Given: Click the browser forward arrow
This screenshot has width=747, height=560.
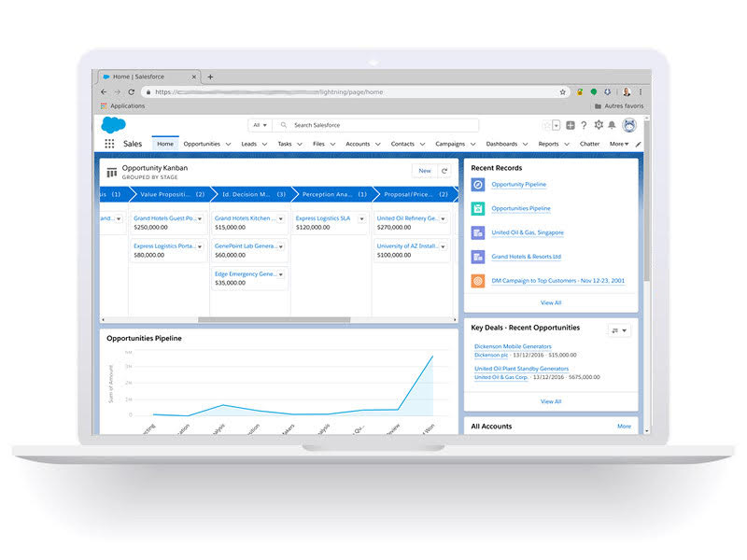Looking at the screenshot, I should pyautogui.click(x=118, y=91).
